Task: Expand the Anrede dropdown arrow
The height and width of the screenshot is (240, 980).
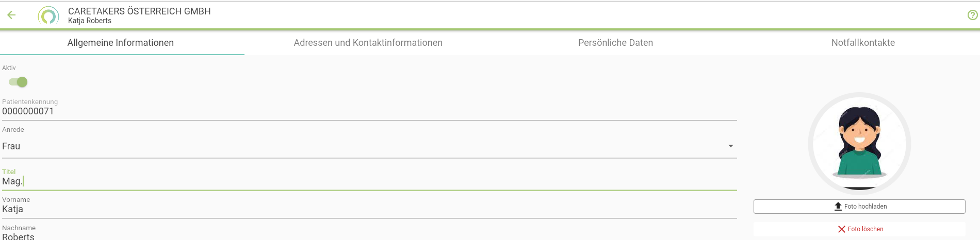Action: pyautogui.click(x=730, y=146)
